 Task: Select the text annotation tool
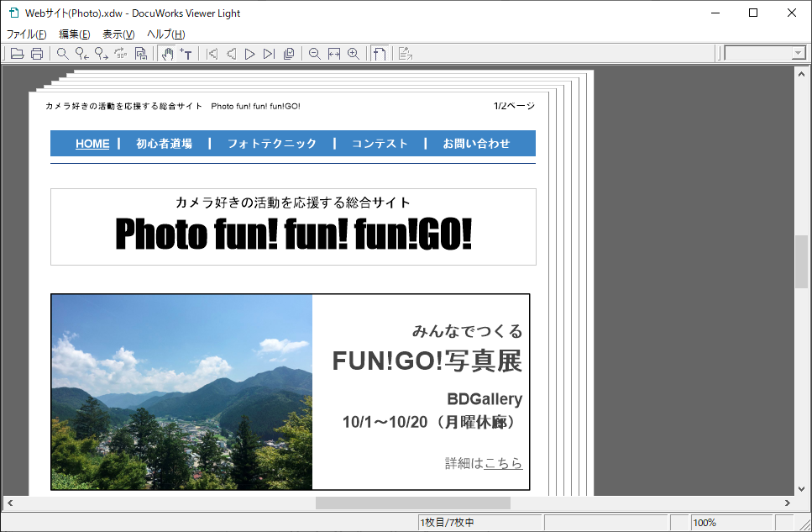pyautogui.click(x=186, y=53)
